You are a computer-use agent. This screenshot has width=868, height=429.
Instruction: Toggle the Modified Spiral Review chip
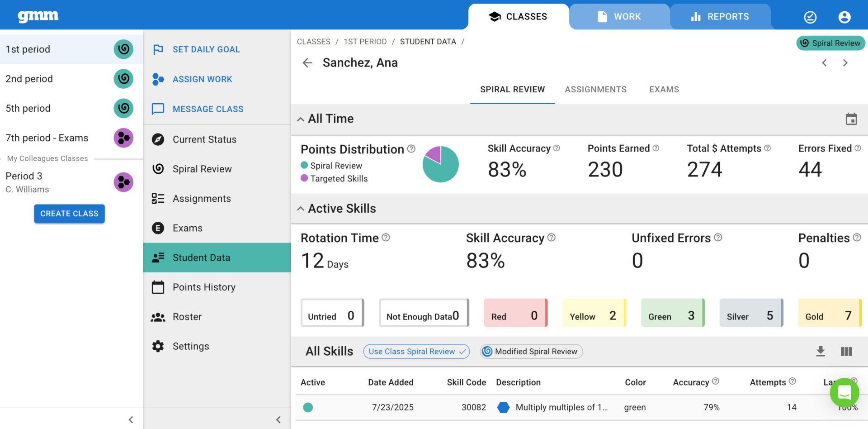pyautogui.click(x=531, y=352)
